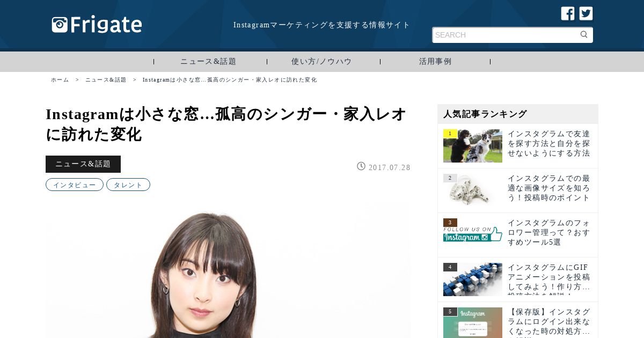Viewport: 644px width, 338px height.
Task: Click the search magnifier icon
Action: point(584,35)
